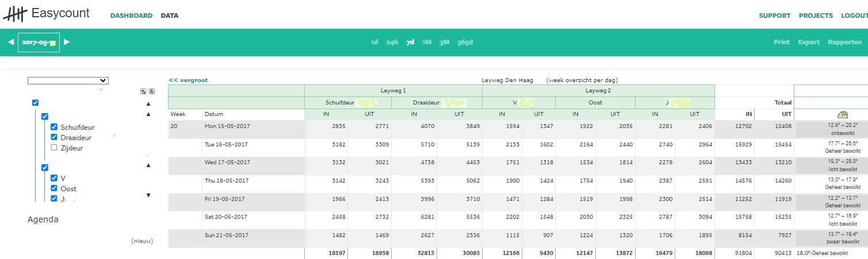Click the Mon 15-05-2017 row date
Image resolution: width=868 pixels, height=259 pixels.
(227, 126)
